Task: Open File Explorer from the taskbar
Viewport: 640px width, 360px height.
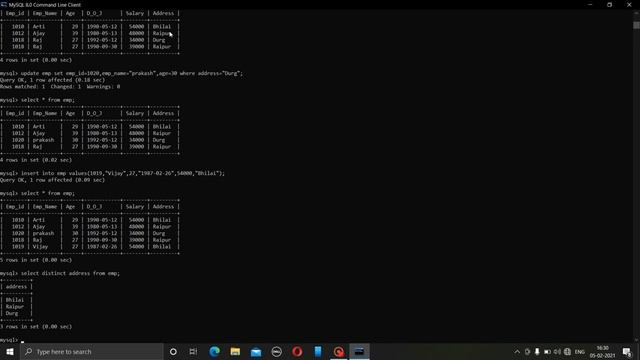Action: tap(235, 351)
